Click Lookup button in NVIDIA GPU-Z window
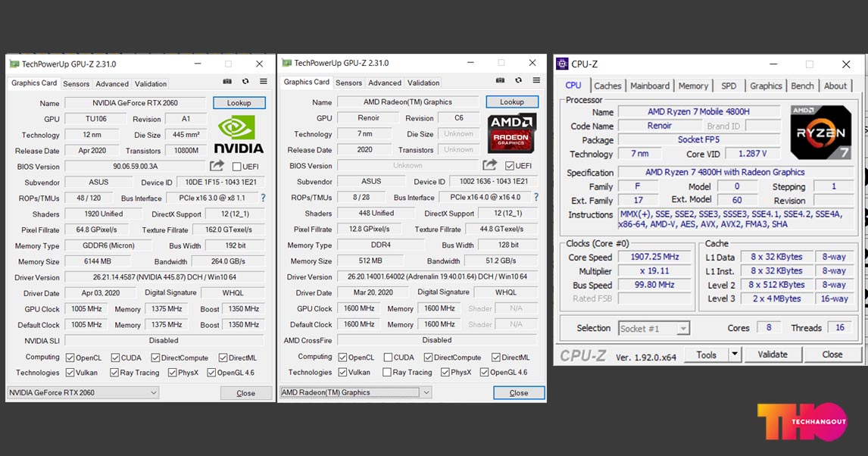The width and height of the screenshot is (868, 456). [239, 102]
